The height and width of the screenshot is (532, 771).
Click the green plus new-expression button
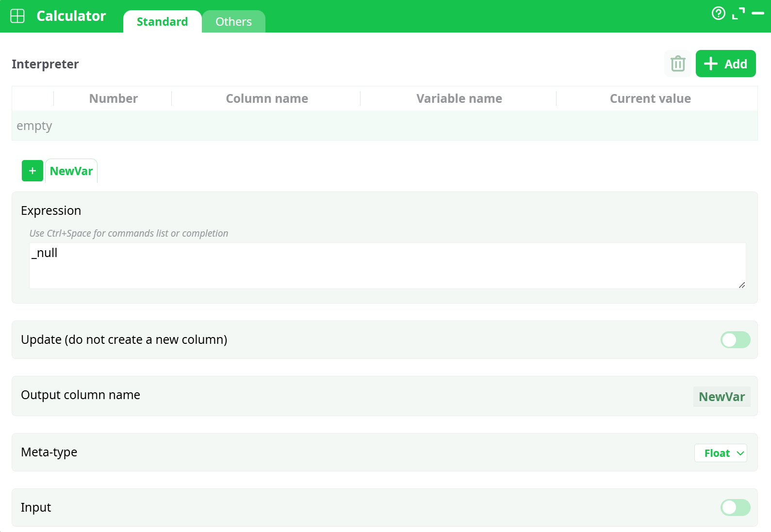(x=33, y=171)
